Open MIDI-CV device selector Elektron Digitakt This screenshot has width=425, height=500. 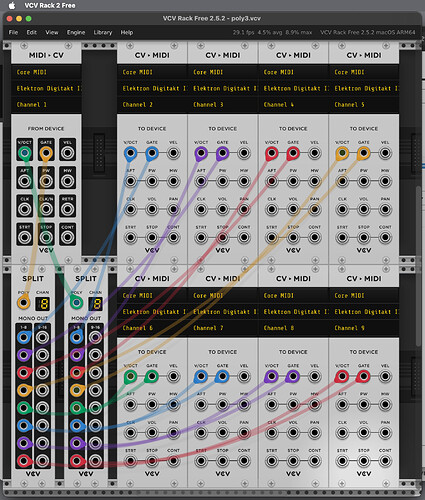coord(46,88)
